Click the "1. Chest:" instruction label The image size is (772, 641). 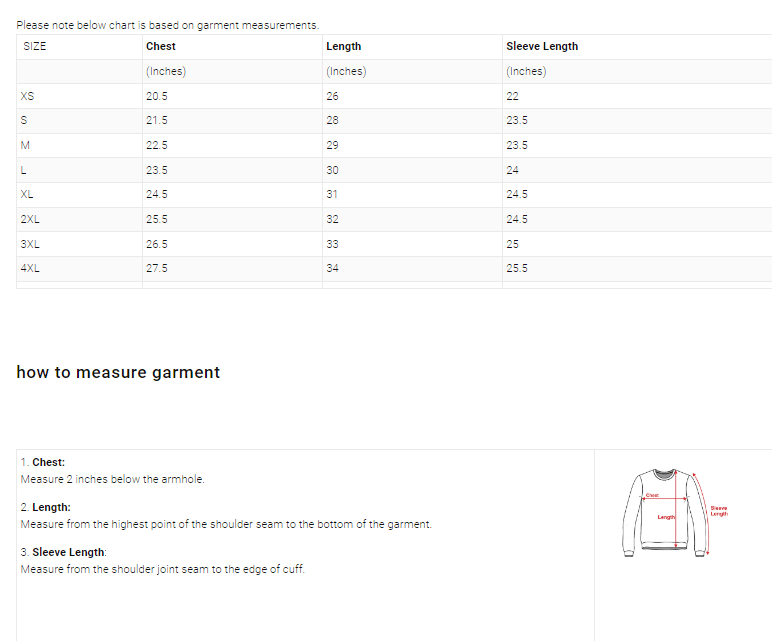42,462
